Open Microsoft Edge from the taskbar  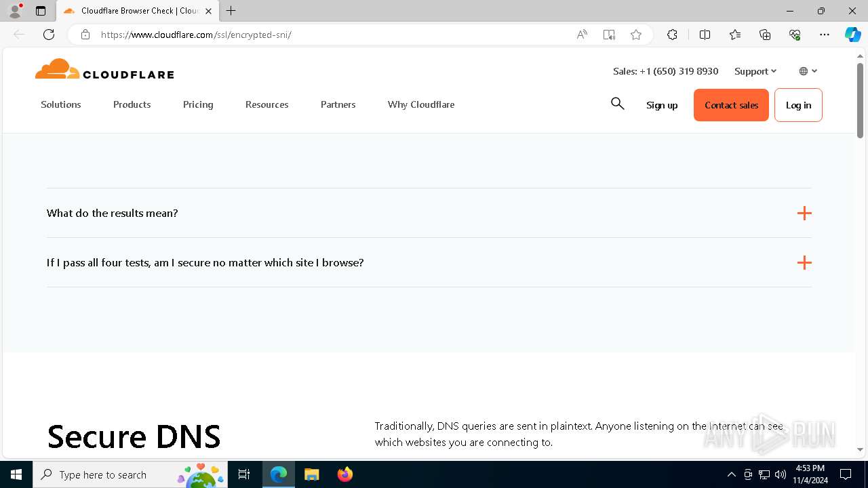click(x=279, y=474)
